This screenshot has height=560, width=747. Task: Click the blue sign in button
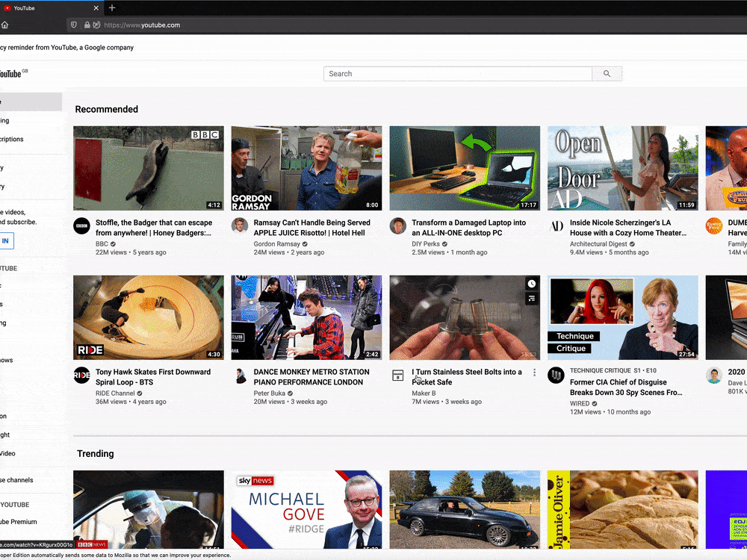click(6, 241)
